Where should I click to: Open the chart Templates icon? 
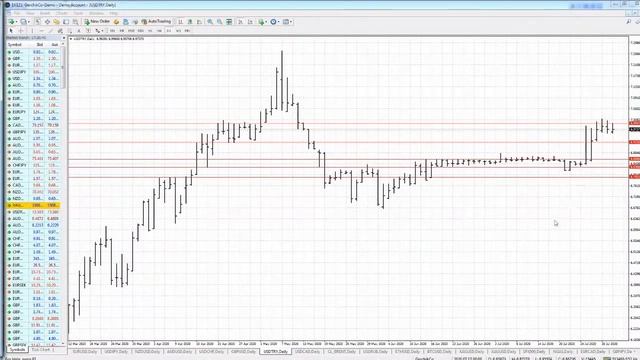click(286, 22)
